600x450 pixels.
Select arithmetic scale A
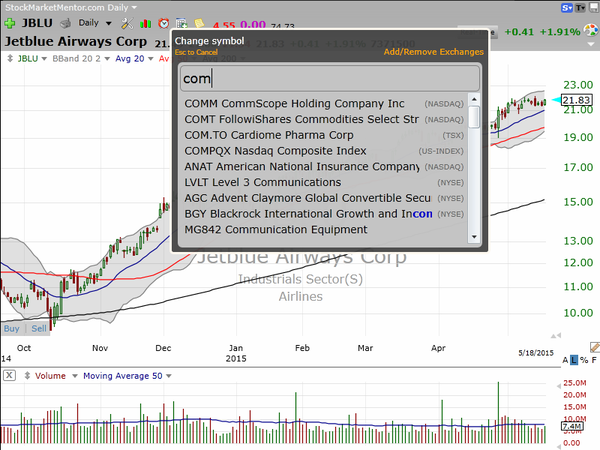coord(565,360)
